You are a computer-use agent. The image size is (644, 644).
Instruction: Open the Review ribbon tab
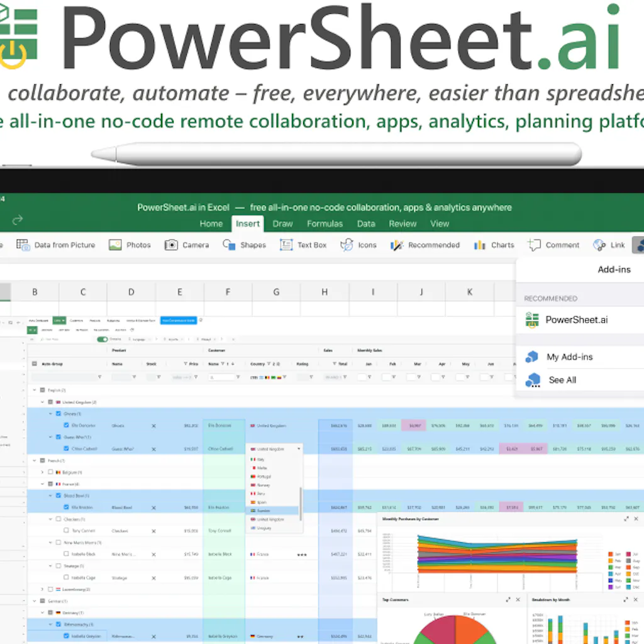(x=402, y=223)
